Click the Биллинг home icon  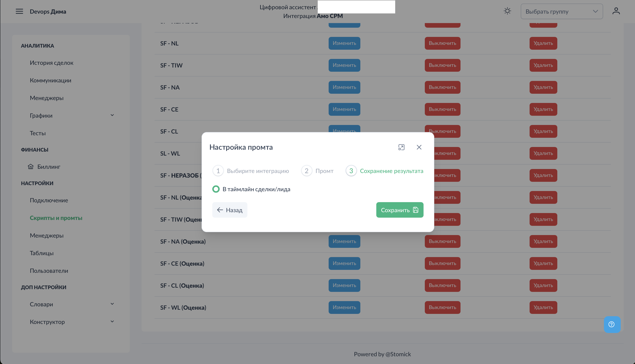point(30,166)
